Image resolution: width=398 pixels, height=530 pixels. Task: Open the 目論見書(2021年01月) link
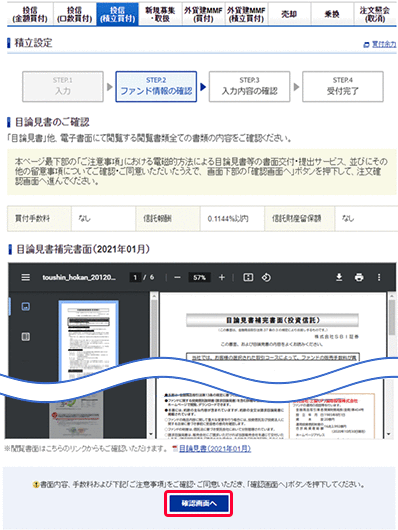(215, 449)
